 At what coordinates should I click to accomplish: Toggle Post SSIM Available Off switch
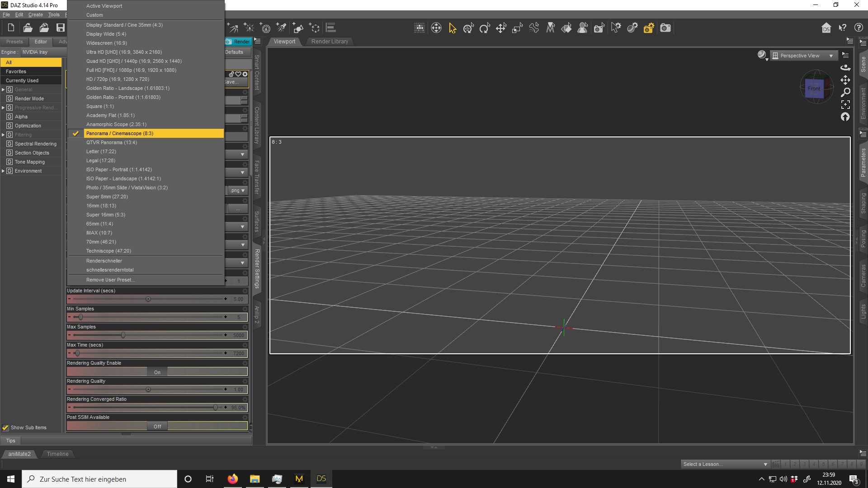tap(157, 426)
